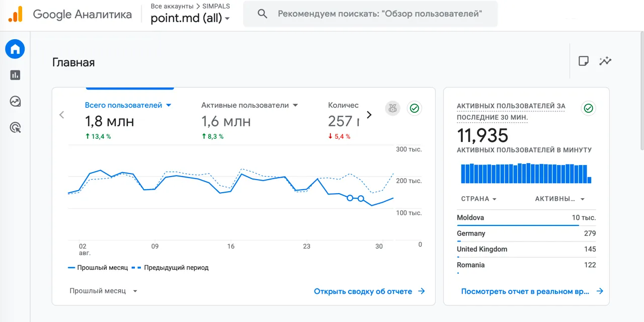Click the search magnifier icon
The height and width of the screenshot is (322, 644).
tap(262, 14)
